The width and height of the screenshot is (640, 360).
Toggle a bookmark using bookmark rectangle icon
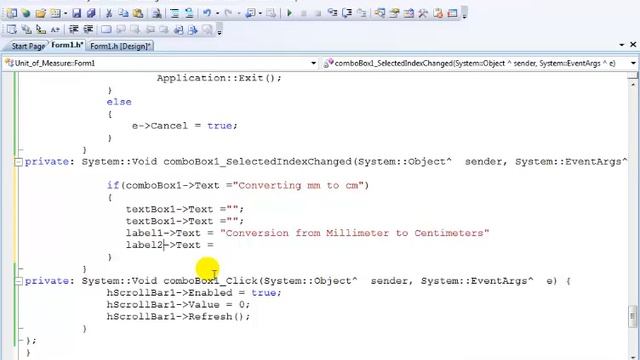pyautogui.click(x=106, y=29)
